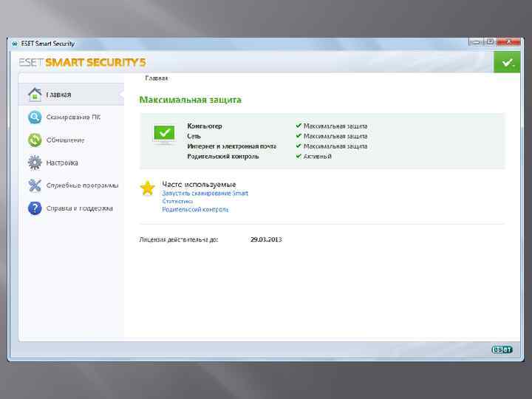Click the ESET eye icon in title bar
This screenshot has height=399, width=532.
(x=15, y=44)
